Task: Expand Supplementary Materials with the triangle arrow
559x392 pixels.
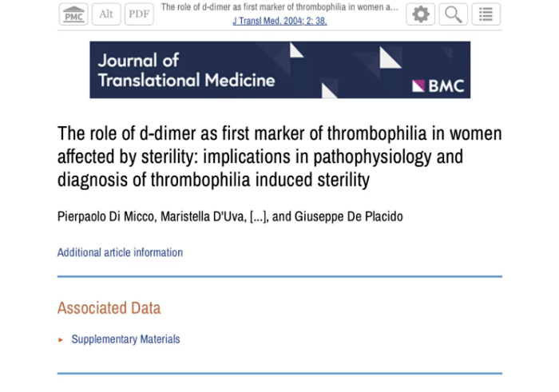Action: [x=61, y=339]
